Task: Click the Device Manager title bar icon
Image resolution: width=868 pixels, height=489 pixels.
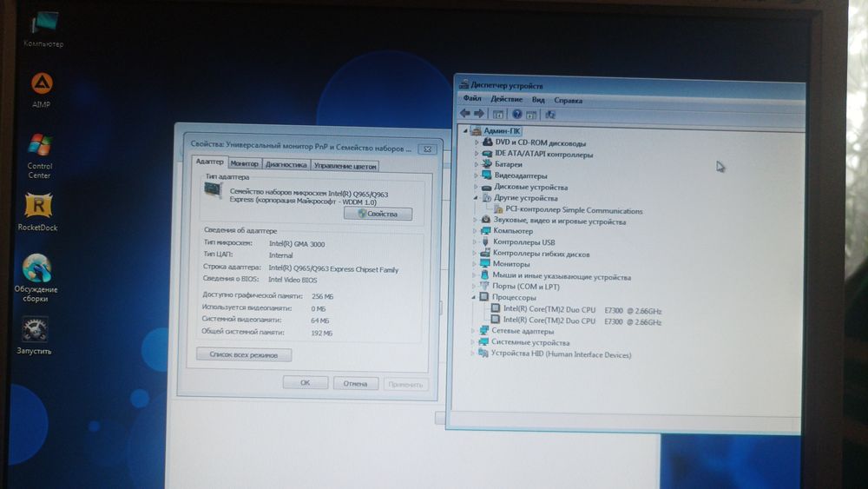Action: coord(464,85)
